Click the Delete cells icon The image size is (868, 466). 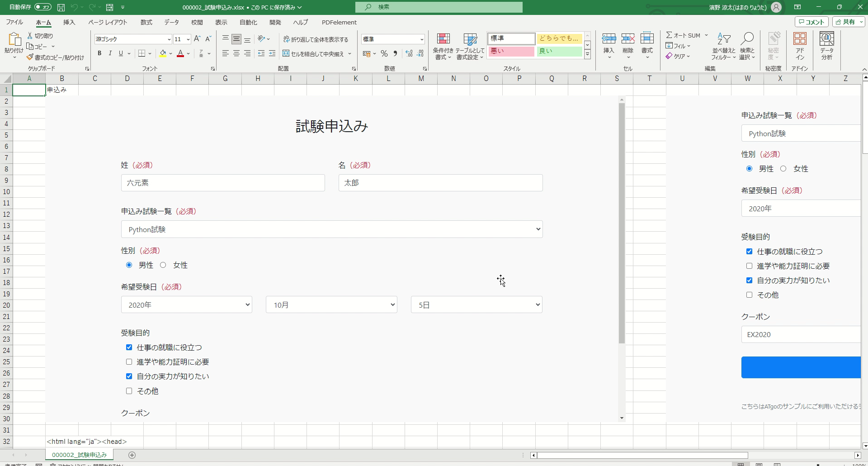(x=628, y=39)
